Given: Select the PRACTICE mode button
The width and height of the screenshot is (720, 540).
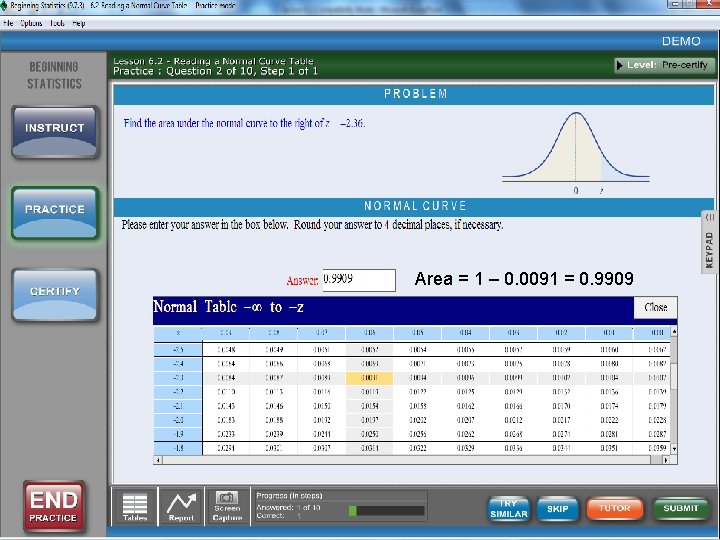Looking at the screenshot, I should coord(55,213).
